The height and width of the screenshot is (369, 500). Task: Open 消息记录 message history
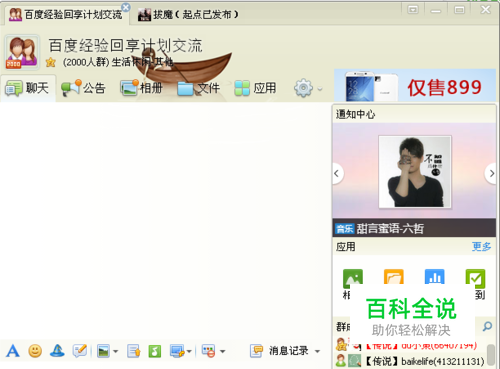pos(279,351)
